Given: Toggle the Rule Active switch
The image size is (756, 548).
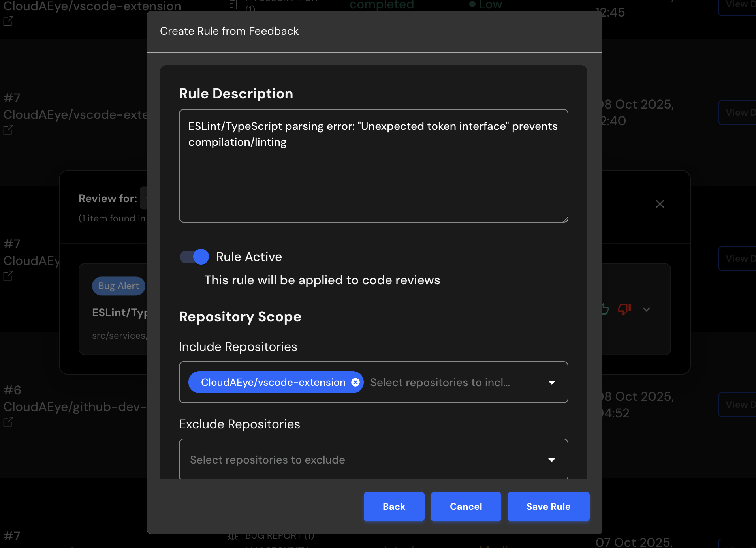Looking at the screenshot, I should 194,257.
